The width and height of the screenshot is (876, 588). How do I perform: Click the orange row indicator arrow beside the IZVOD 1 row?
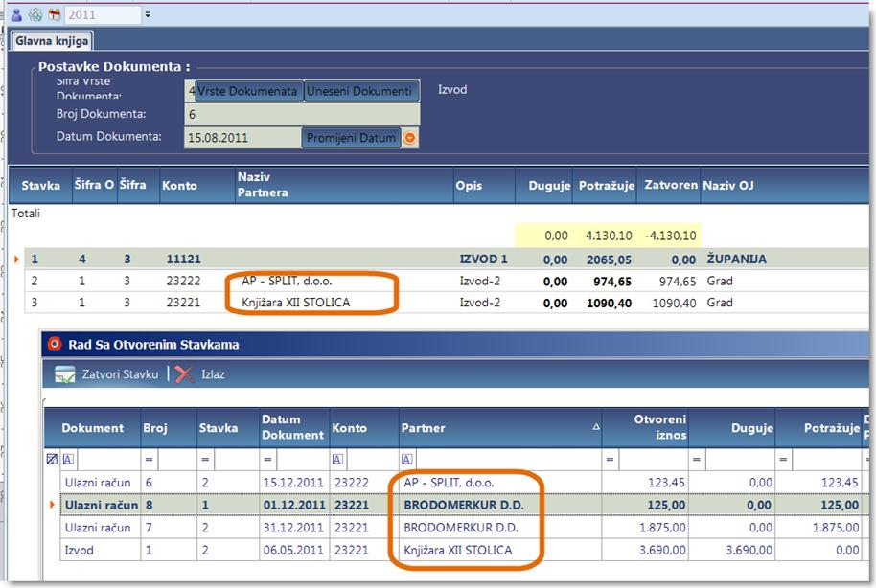pos(16,260)
